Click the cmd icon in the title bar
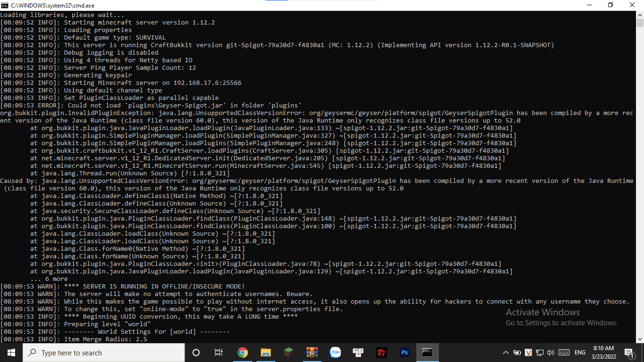Screen dimensions: 644x362 [5, 5]
